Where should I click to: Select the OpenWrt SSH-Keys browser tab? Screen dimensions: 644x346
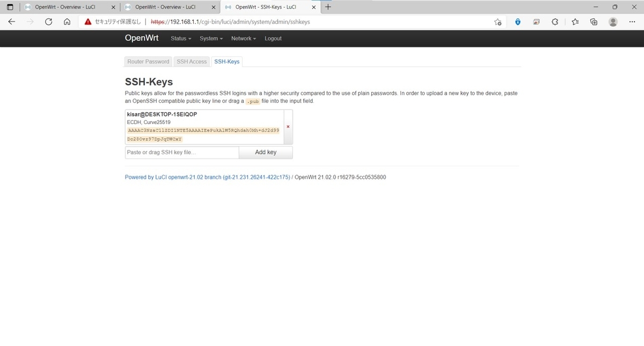[x=270, y=7]
